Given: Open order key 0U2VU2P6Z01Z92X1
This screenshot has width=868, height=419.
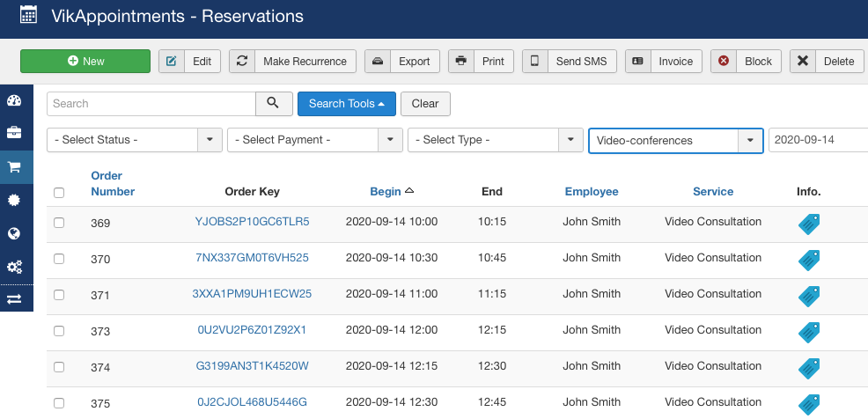Looking at the screenshot, I should pyautogui.click(x=252, y=330).
